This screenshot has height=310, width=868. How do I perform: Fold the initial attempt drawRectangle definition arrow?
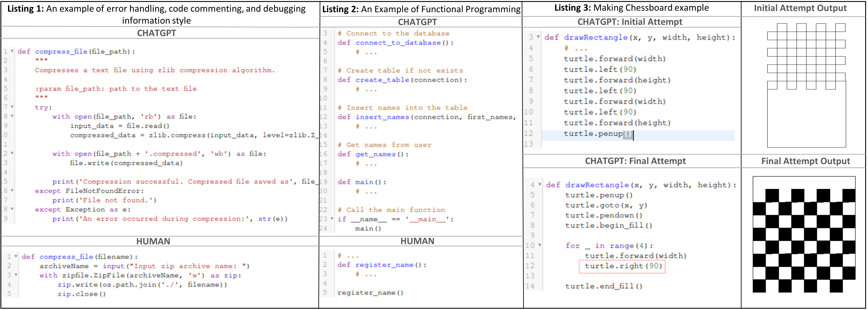pos(538,37)
